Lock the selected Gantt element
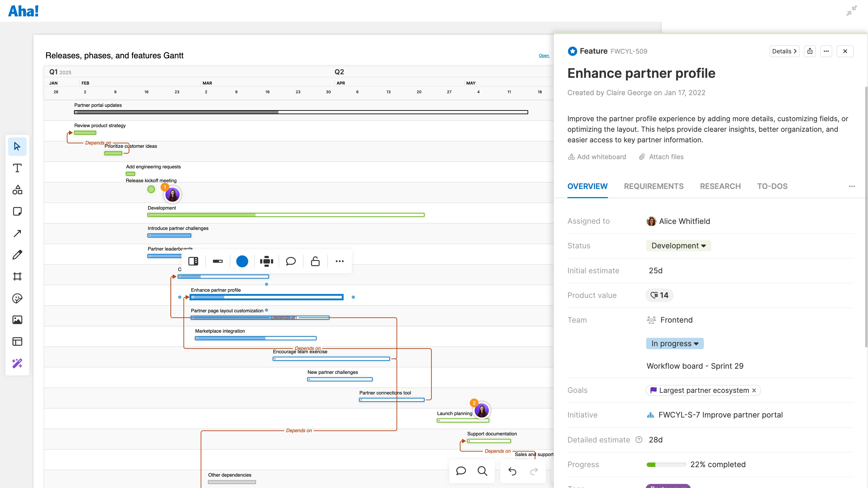This screenshot has height=488, width=868. [315, 261]
